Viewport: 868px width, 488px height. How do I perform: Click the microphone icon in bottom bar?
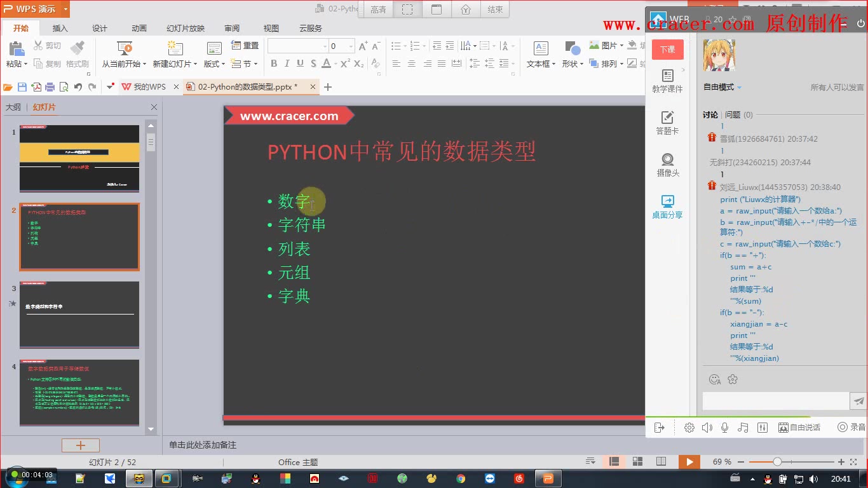pyautogui.click(x=724, y=428)
